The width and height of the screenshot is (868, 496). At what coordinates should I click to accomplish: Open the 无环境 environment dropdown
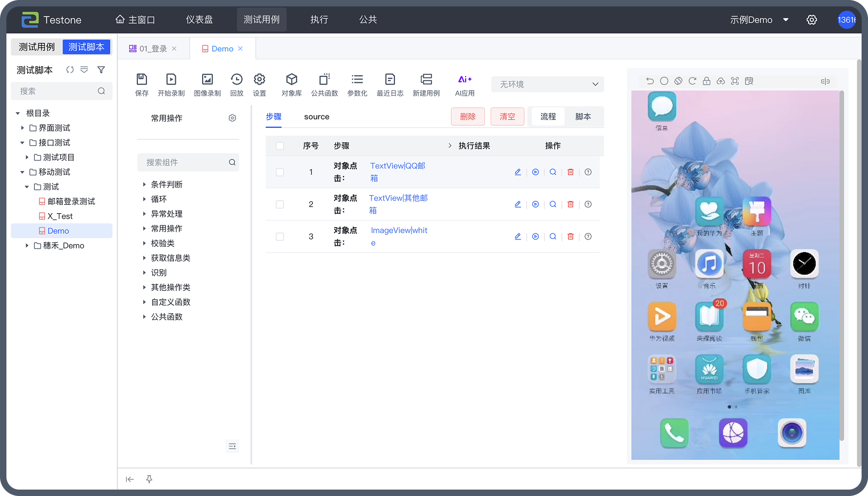coord(547,84)
